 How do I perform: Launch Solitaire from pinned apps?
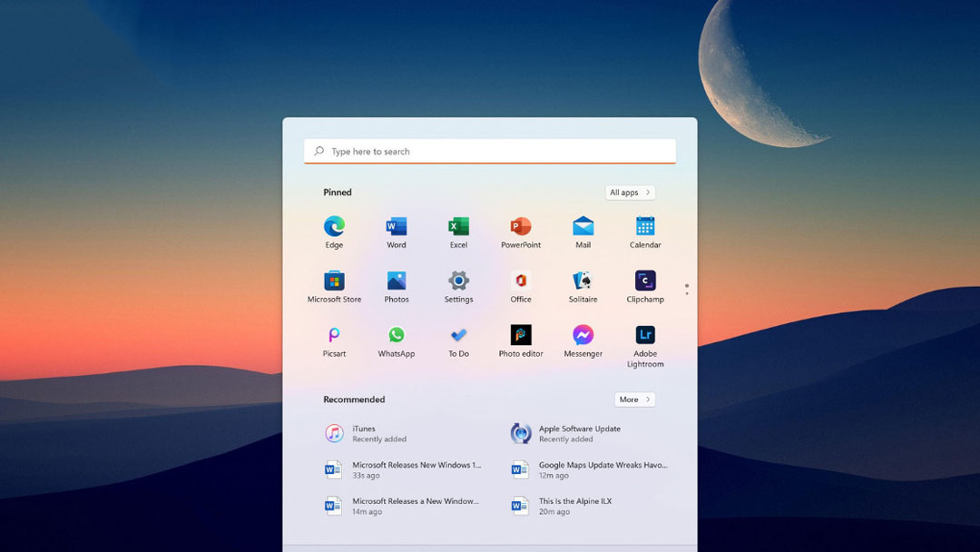pyautogui.click(x=583, y=281)
